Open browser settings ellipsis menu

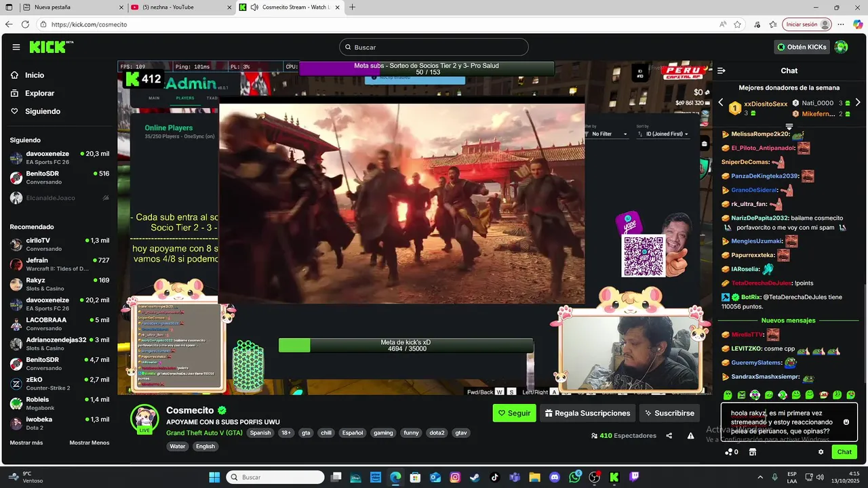point(842,24)
